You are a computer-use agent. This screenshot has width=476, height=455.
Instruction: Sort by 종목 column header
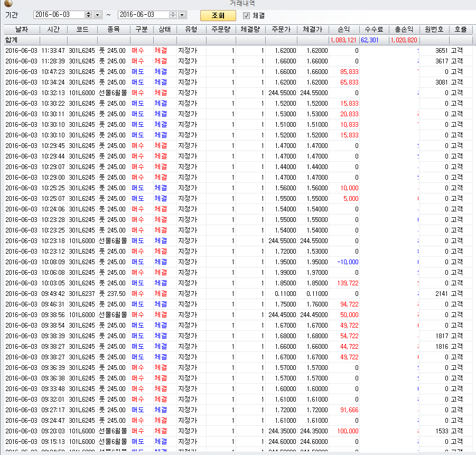click(114, 30)
